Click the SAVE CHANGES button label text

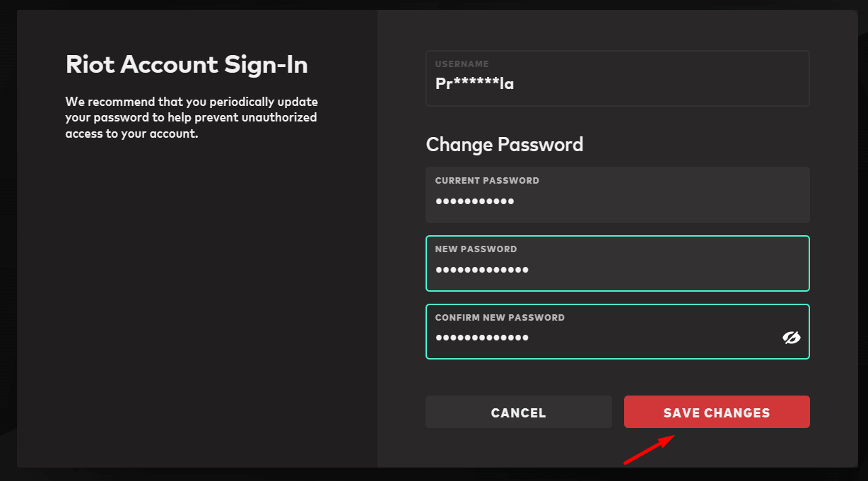tap(716, 413)
